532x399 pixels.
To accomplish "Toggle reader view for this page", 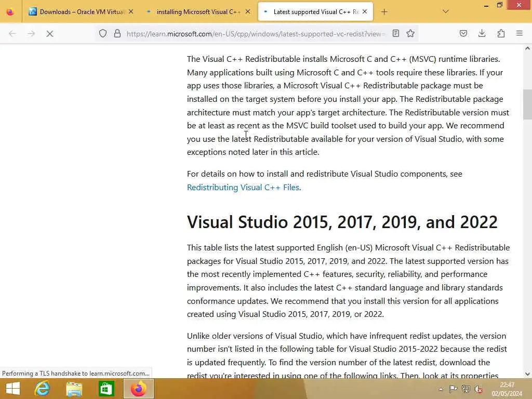I will click(x=395, y=33).
